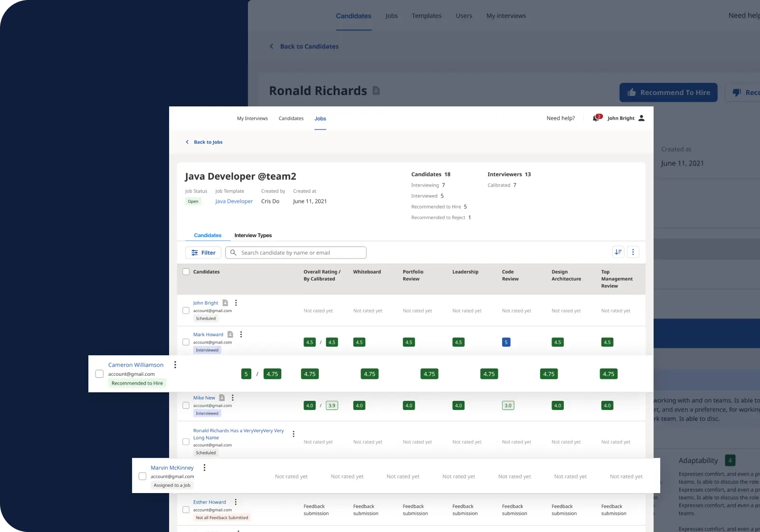760x532 pixels.
Task: Open document icon next to Mike New
Action: point(222,398)
